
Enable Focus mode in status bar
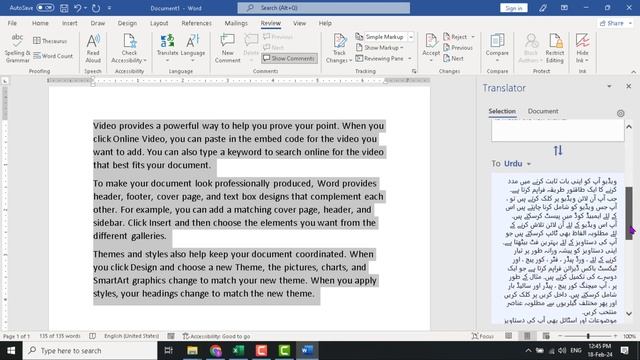tap(482, 336)
